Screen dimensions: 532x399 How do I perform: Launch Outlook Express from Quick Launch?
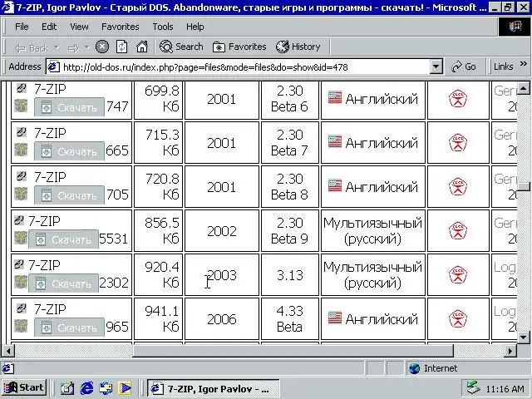[x=106, y=388]
